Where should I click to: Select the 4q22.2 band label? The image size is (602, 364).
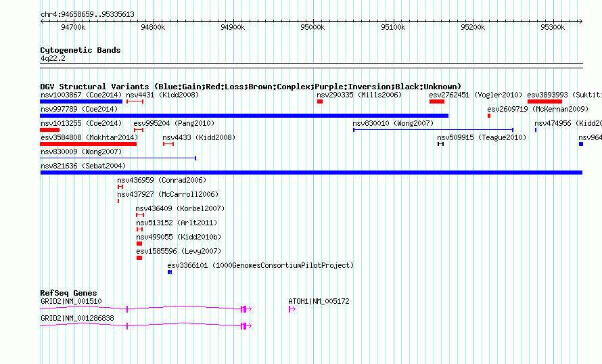tap(53, 58)
